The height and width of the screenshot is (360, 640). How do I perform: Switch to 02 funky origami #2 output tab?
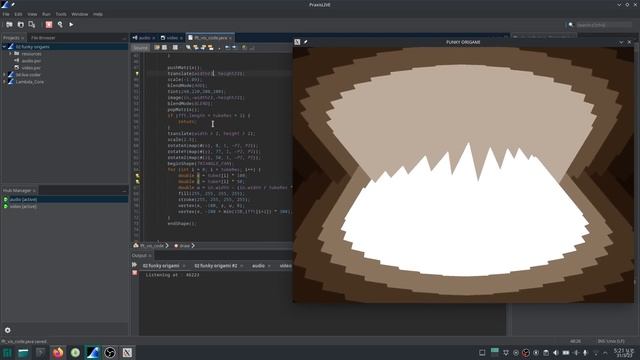[216, 266]
